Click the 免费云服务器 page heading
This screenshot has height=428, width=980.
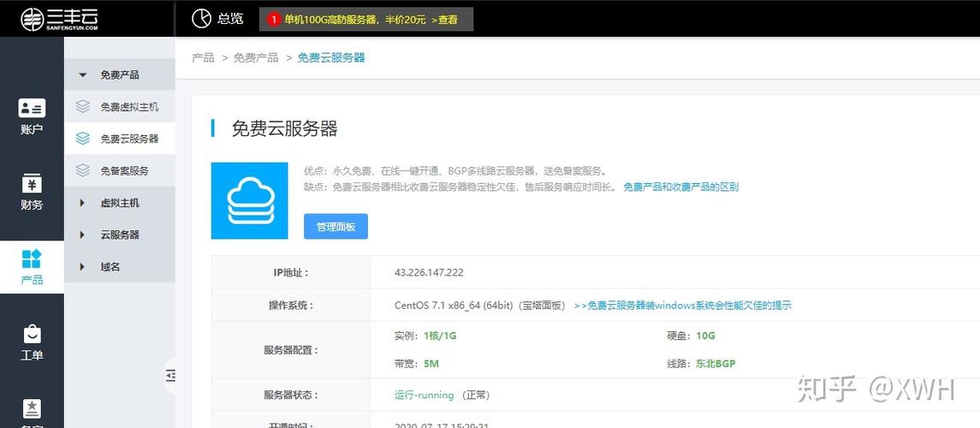pyautogui.click(x=285, y=128)
